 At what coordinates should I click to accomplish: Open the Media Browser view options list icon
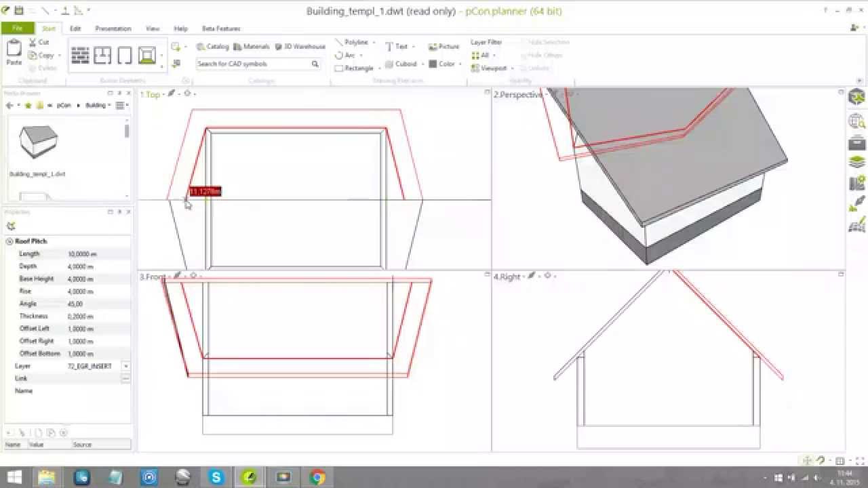(x=121, y=105)
